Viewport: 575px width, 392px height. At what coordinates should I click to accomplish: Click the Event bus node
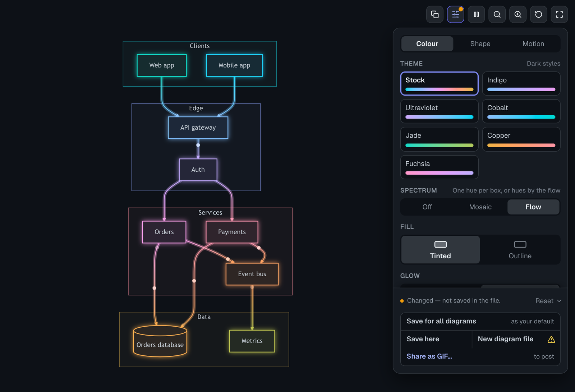[252, 274]
